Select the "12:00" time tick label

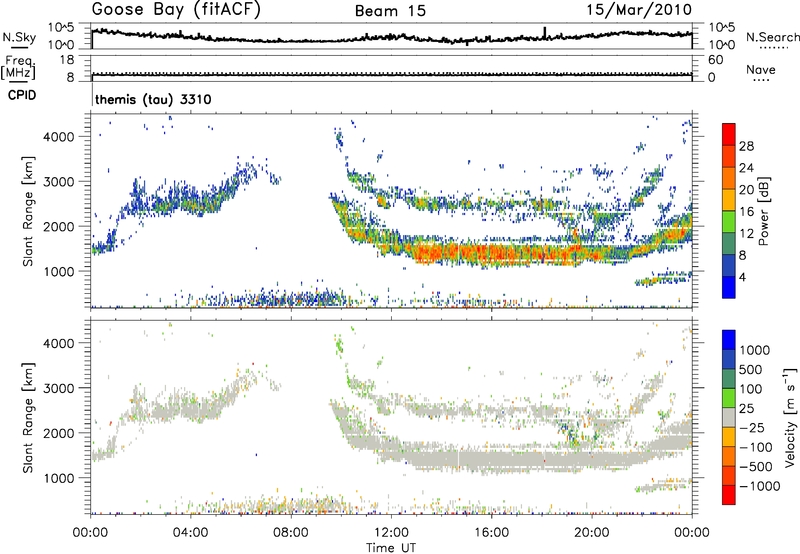coord(391,533)
